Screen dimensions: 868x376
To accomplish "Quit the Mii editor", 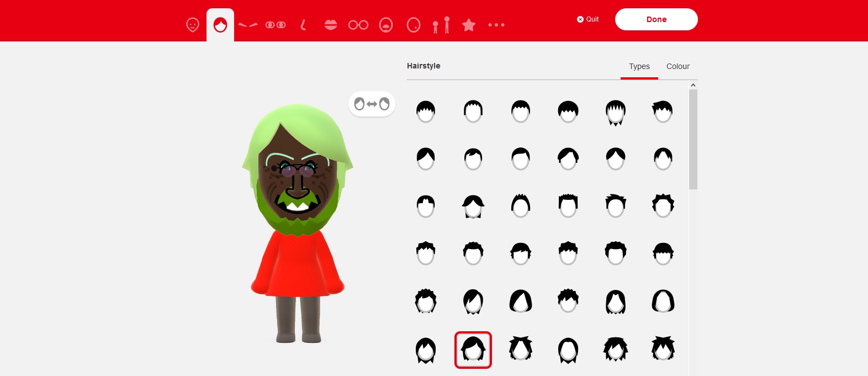I will (x=588, y=19).
